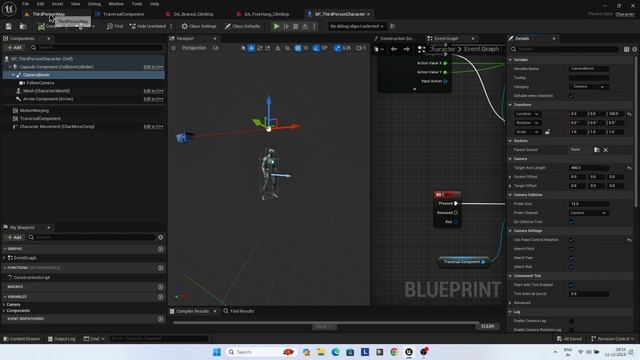Add a new component with Add button
Viewport: 640px width, 360px height.
[x=15, y=48]
